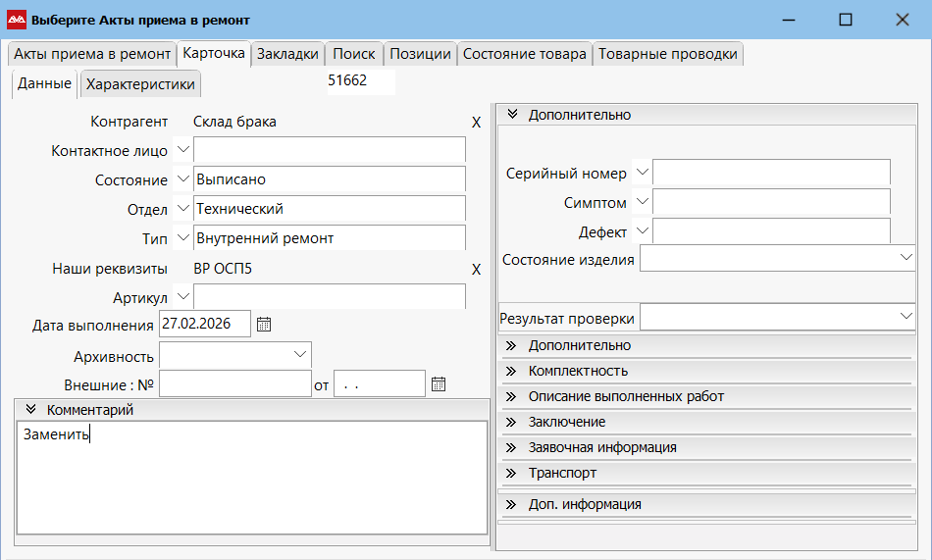The height and width of the screenshot is (560, 932).
Task: Click the Контактное лицо input field
Action: tap(329, 150)
